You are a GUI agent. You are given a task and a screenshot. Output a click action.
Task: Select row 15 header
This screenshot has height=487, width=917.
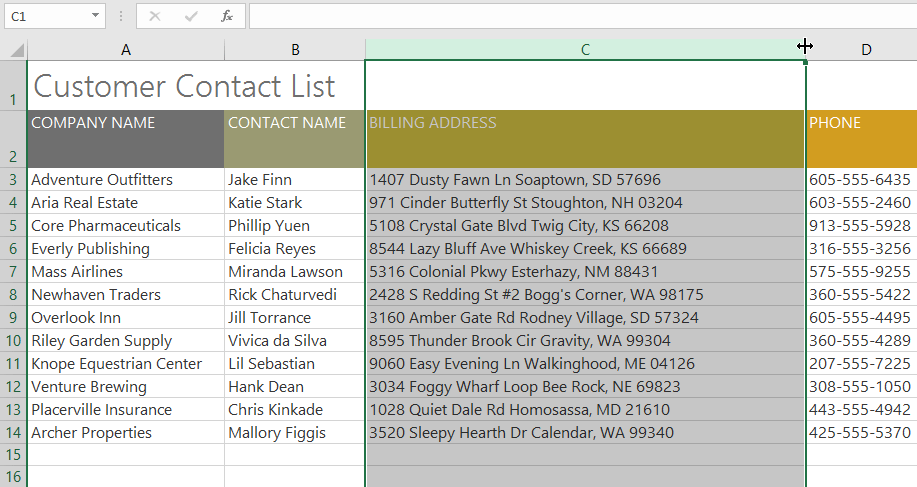pos(14,455)
